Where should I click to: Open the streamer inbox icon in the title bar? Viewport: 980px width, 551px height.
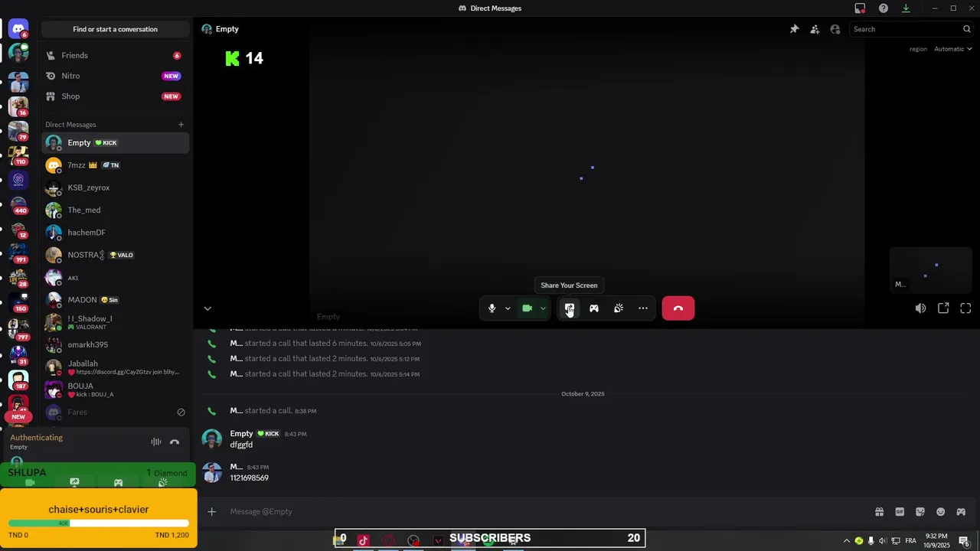(x=860, y=8)
